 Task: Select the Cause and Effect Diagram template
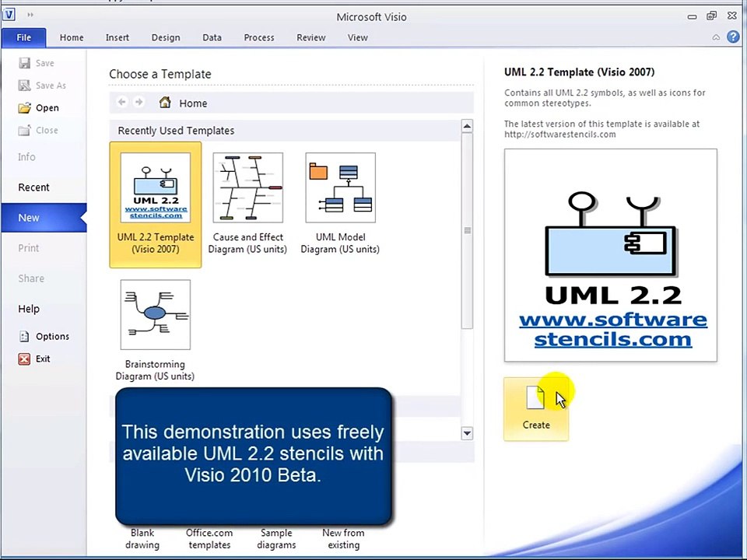click(x=247, y=205)
